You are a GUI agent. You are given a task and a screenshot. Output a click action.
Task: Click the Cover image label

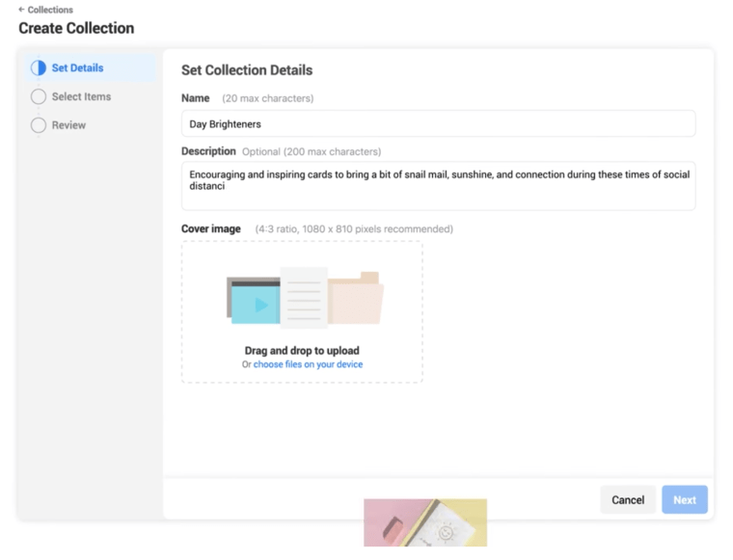pos(211,229)
